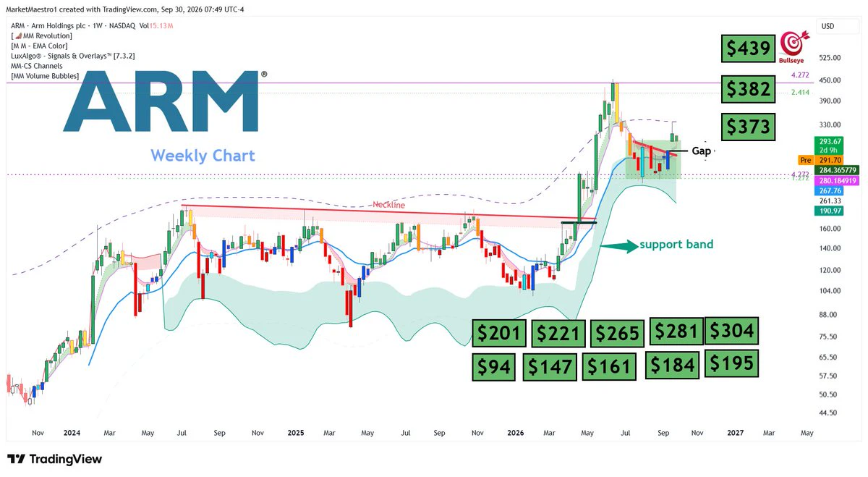Click the $265 price level box
The width and height of the screenshot is (868, 477).
pyautogui.click(x=617, y=333)
